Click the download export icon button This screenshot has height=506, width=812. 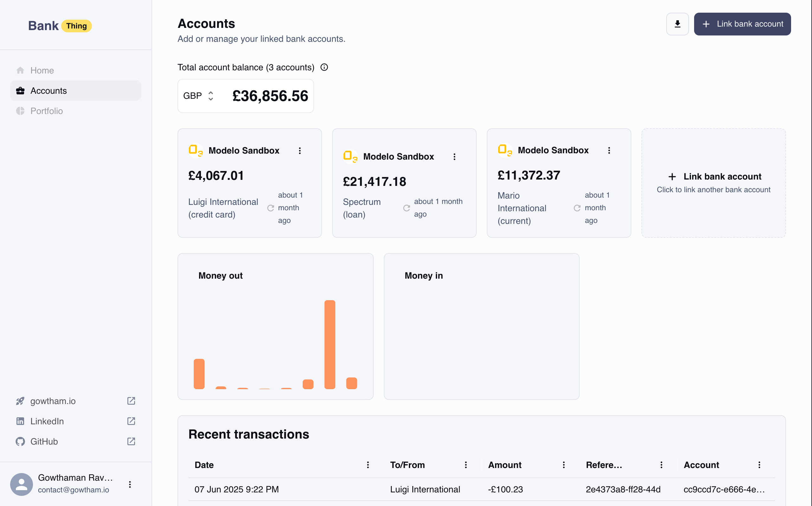pyautogui.click(x=677, y=24)
